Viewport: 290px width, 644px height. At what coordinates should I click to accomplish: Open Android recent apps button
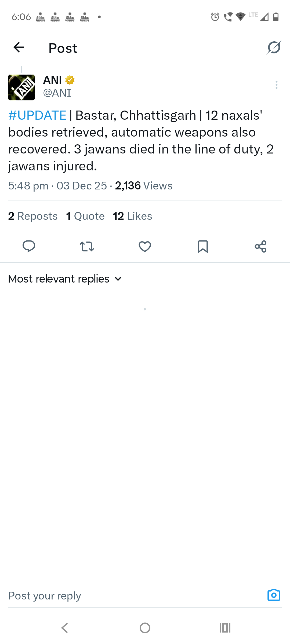pos(225,628)
